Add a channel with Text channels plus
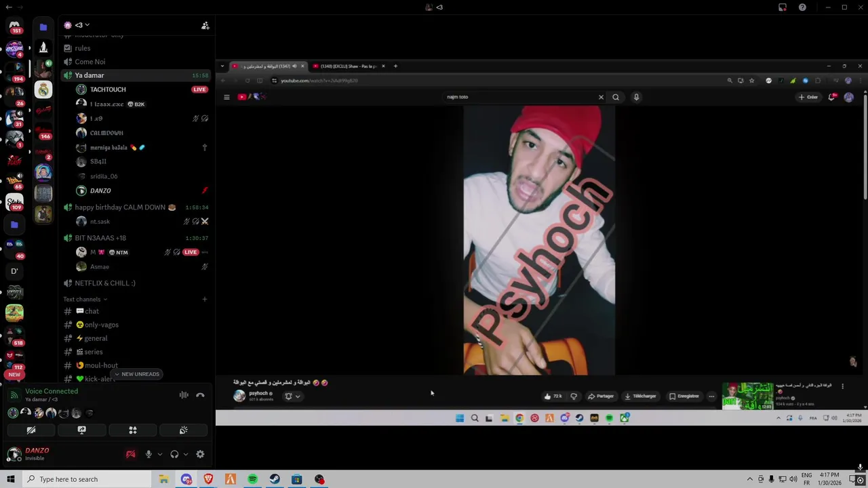This screenshot has width=868, height=488. click(204, 299)
